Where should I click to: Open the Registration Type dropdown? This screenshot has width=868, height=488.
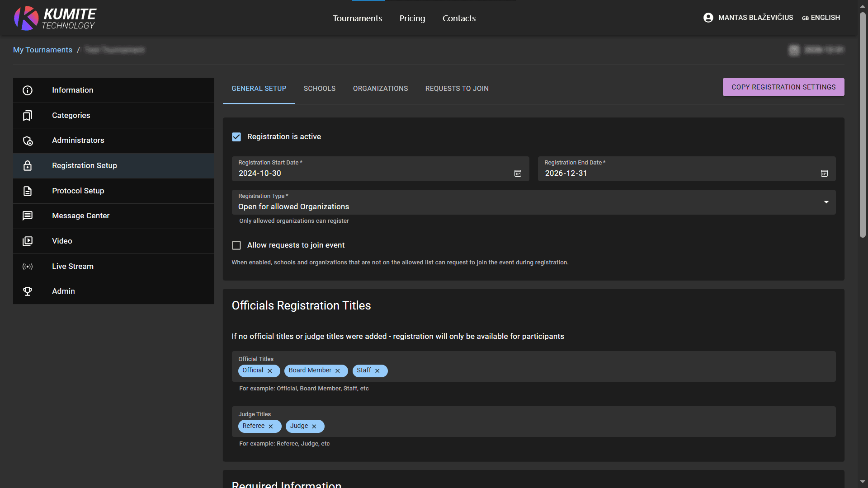[x=826, y=202]
